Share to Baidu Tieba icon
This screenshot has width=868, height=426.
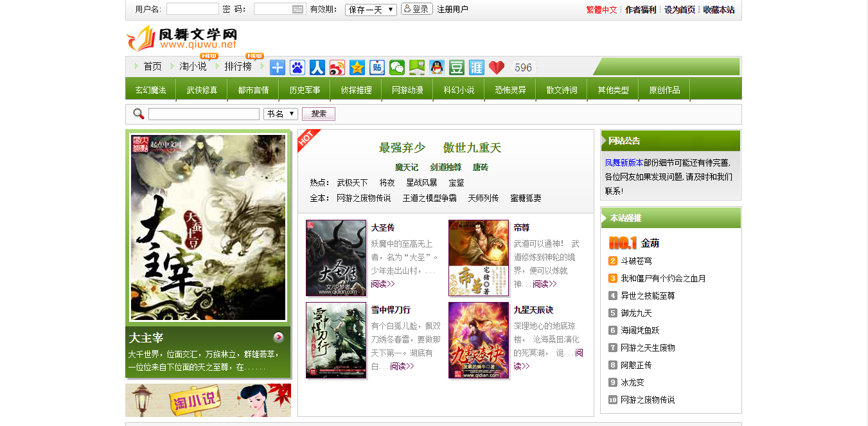[x=377, y=67]
